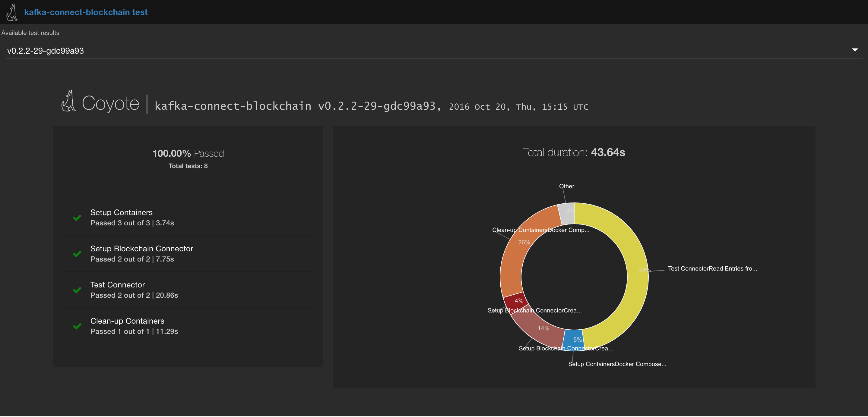Open the kafka-connect-blockchain test link
868x417 pixels.
tap(86, 12)
